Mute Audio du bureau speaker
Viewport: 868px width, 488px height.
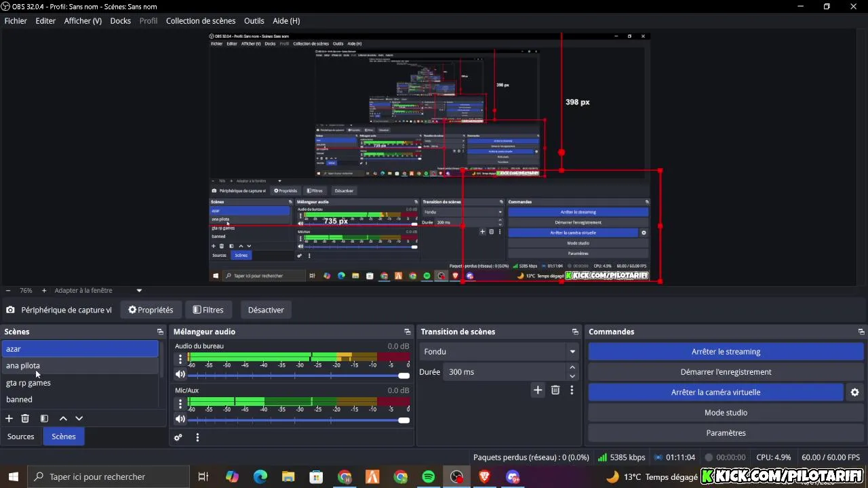pos(180,375)
